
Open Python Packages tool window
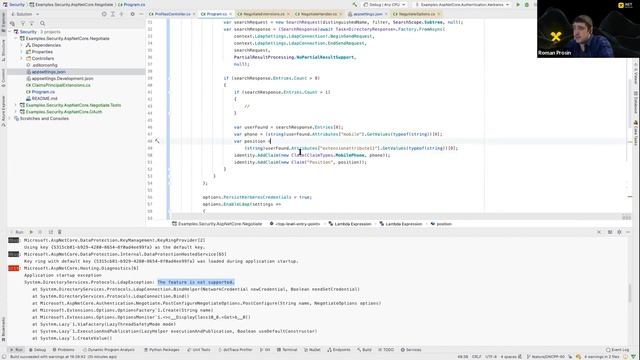tap(161, 350)
